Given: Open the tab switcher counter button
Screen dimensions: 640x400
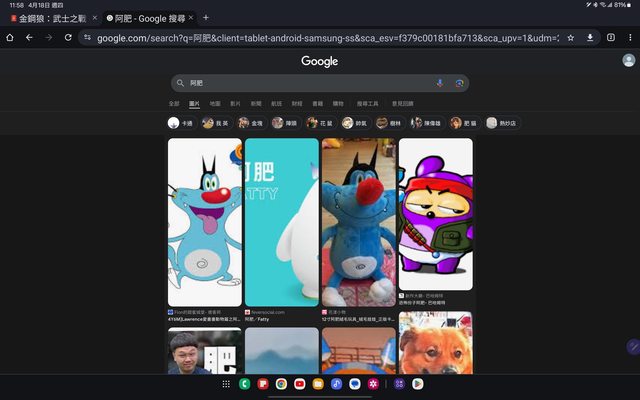Looking at the screenshot, I should [x=610, y=38].
